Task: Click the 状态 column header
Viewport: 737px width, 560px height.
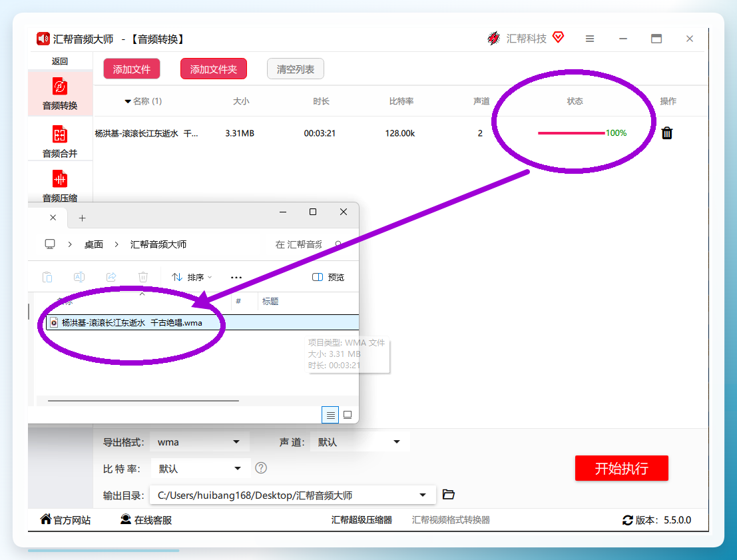Action: point(575,101)
